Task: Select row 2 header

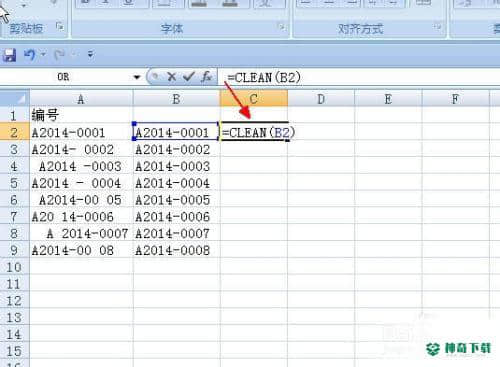Action: 14,132
